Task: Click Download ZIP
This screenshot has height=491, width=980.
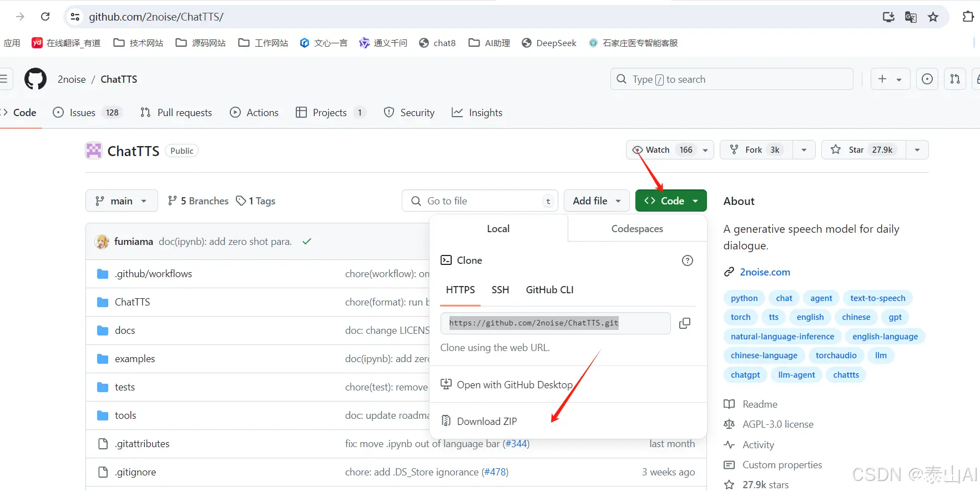Action: [x=487, y=422]
